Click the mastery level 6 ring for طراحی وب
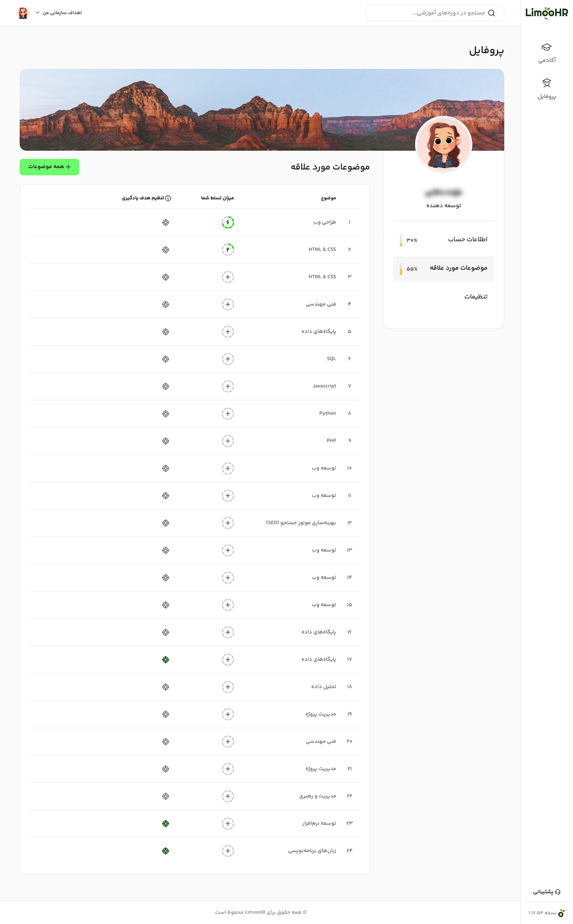The image size is (573, 924). coord(228,222)
